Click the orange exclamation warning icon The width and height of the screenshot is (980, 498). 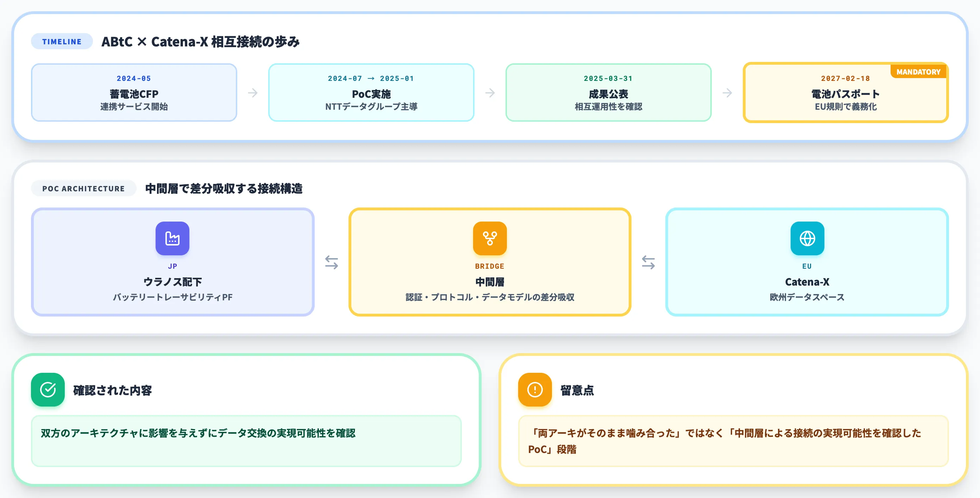(534, 389)
